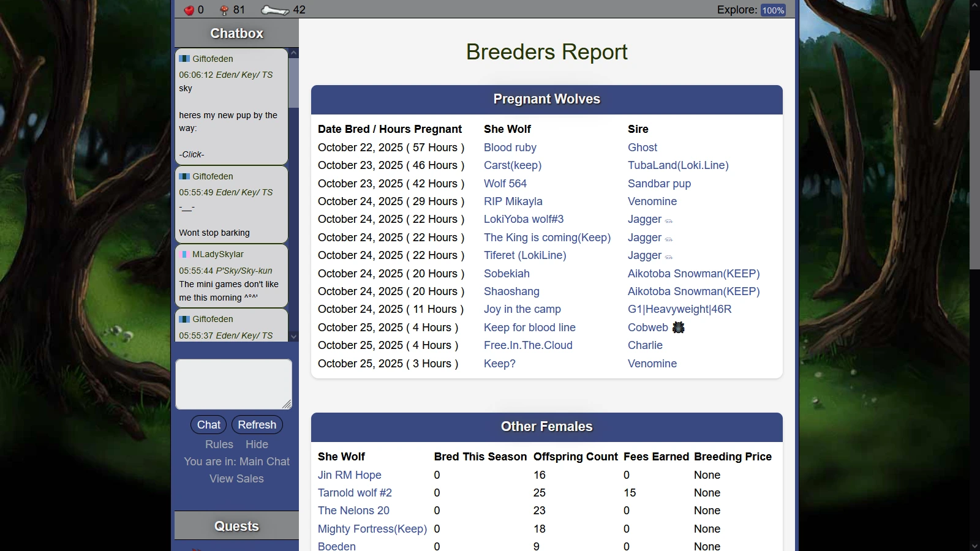Click the Chatbox panel header
The height and width of the screenshot is (551, 980).
pos(236,34)
